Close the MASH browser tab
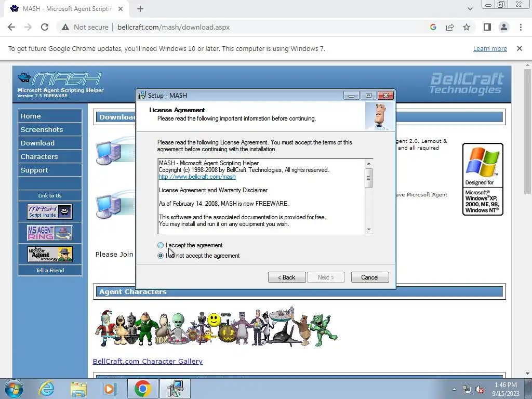This screenshot has width=532, height=399. coord(121,9)
